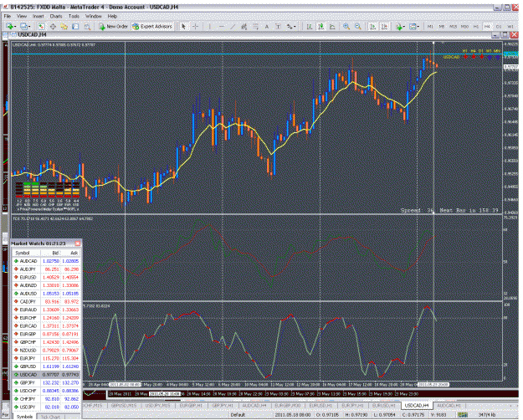This screenshot has height=420, width=523.
Task: Select the H4 timeframe button
Action: pos(487,26)
